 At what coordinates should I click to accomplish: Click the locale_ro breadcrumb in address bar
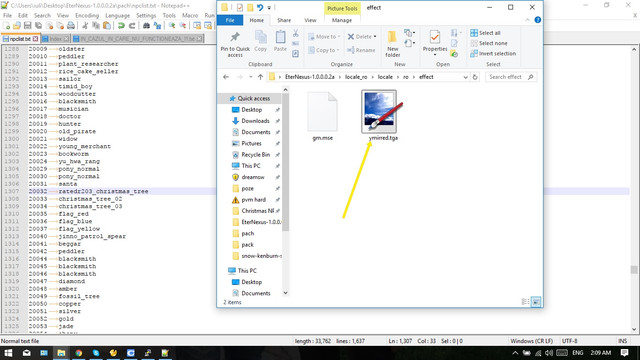click(356, 77)
